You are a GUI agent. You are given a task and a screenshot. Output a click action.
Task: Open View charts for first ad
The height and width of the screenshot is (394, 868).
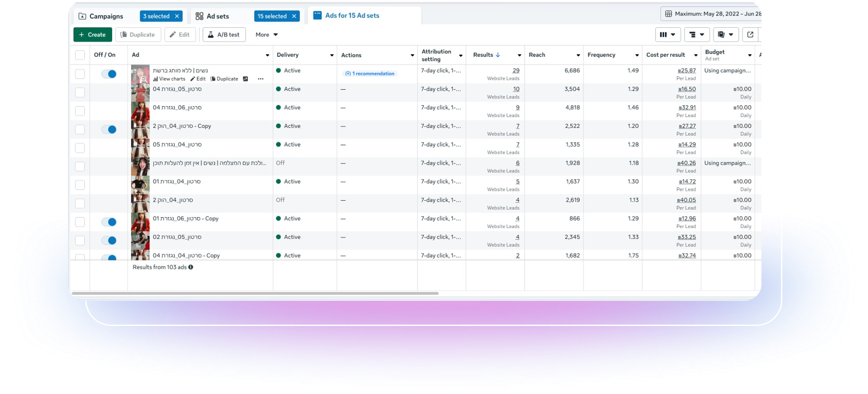click(x=169, y=79)
